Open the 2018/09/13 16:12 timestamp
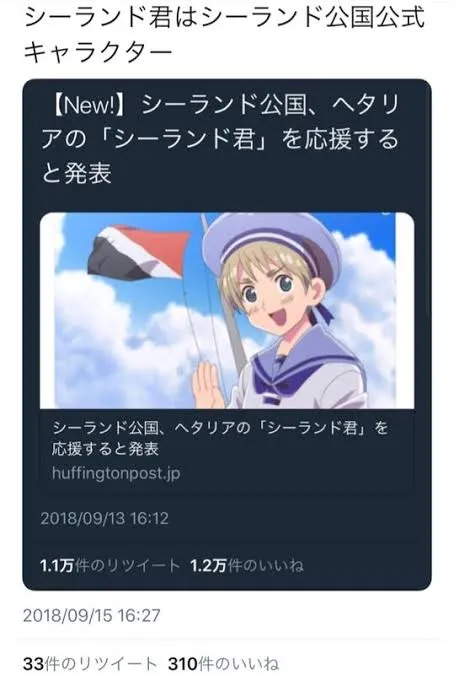 pyautogui.click(x=105, y=518)
